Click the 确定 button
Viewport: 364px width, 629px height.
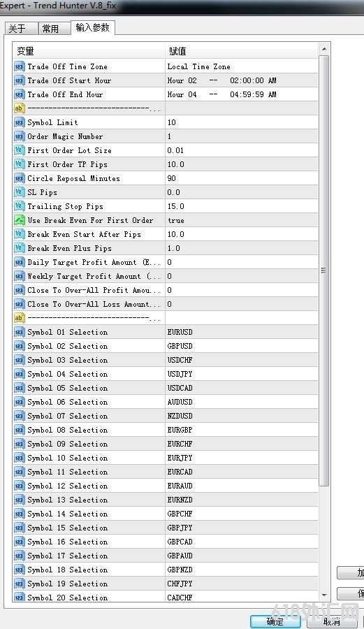point(275,621)
